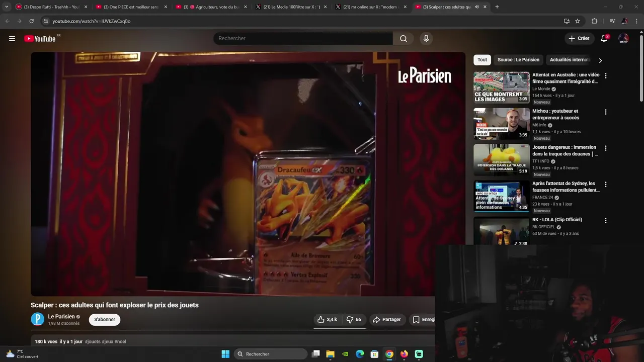644x362 pixels.
Task: Pause the Dracaufeu video player
Action: [x=248, y=174]
